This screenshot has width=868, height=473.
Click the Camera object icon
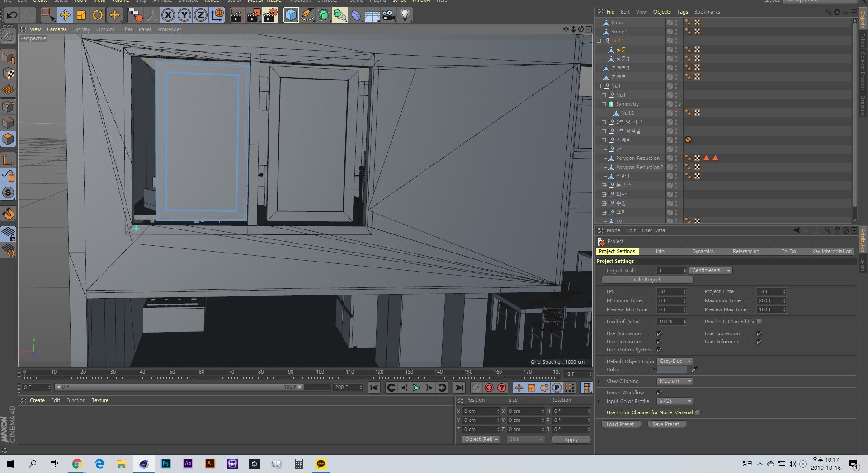(x=389, y=15)
